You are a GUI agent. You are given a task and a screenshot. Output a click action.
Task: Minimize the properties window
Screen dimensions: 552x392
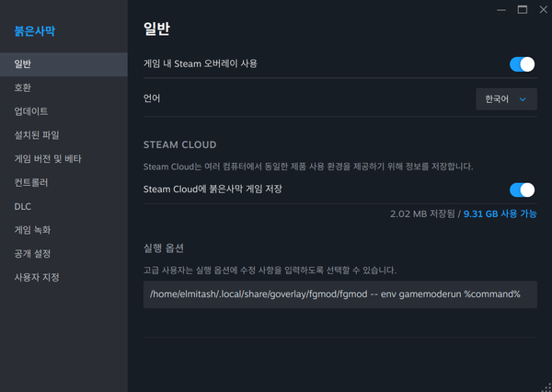[x=501, y=10]
